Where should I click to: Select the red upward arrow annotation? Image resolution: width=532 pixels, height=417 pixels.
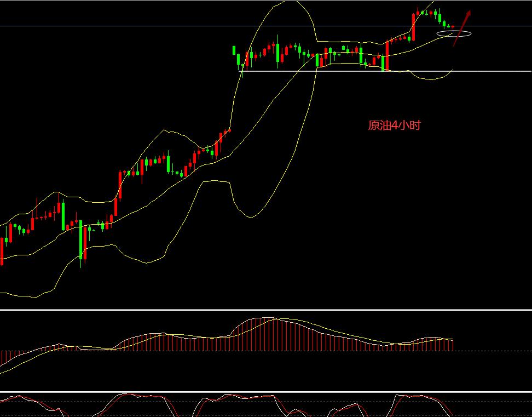pos(462,27)
